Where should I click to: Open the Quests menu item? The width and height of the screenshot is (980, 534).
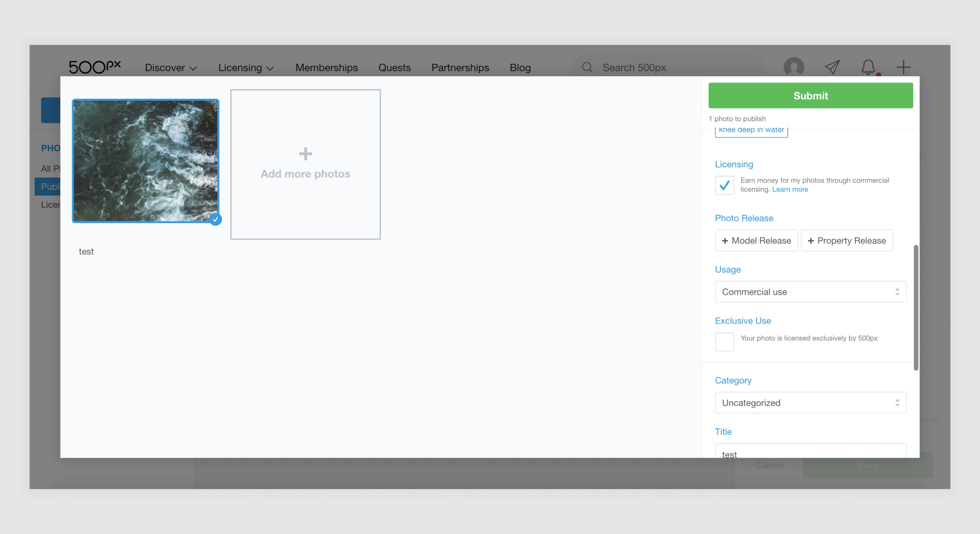394,68
